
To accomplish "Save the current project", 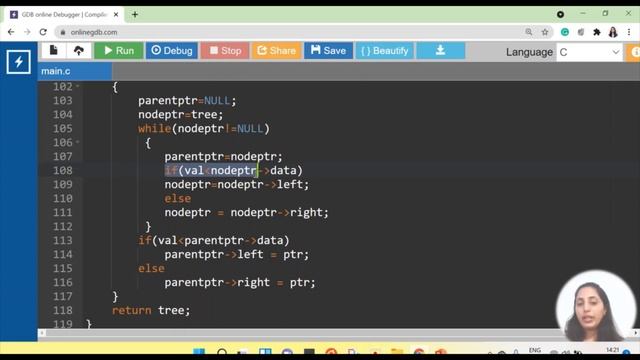I will [x=328, y=51].
